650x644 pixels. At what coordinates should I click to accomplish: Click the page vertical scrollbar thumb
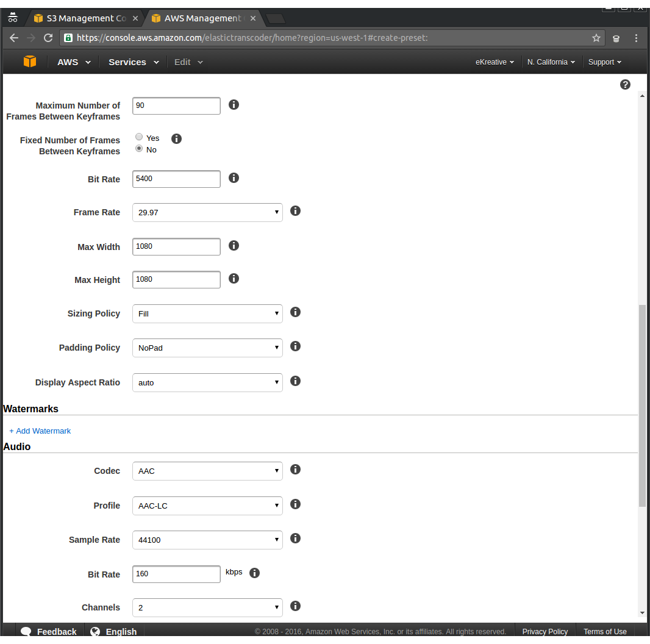(x=642, y=406)
